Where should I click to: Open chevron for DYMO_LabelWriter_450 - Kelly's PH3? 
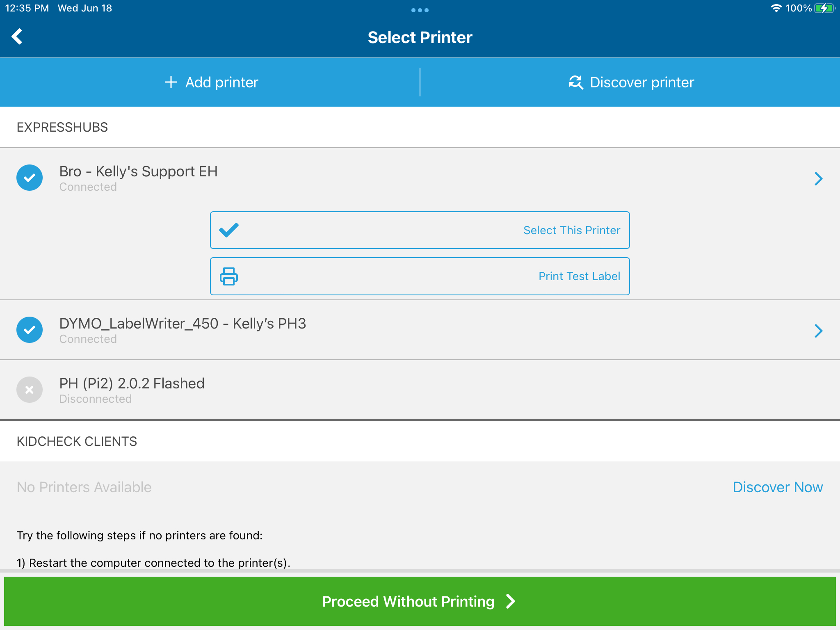pos(819,331)
